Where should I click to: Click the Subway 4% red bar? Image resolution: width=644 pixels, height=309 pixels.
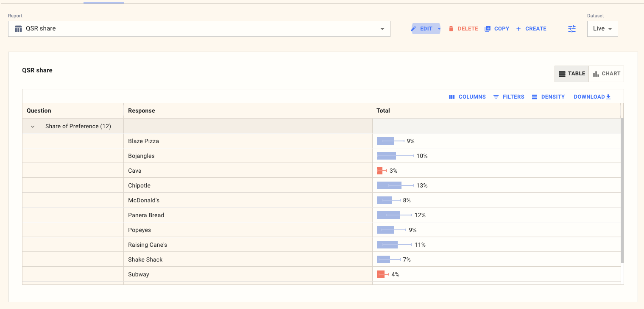pyautogui.click(x=381, y=274)
